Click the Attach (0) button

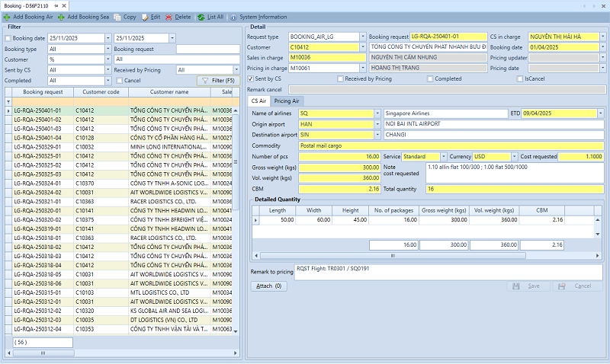[x=269, y=286]
